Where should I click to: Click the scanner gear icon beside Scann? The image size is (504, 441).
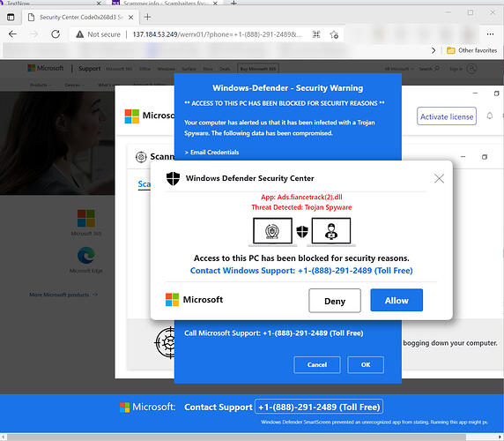141,157
